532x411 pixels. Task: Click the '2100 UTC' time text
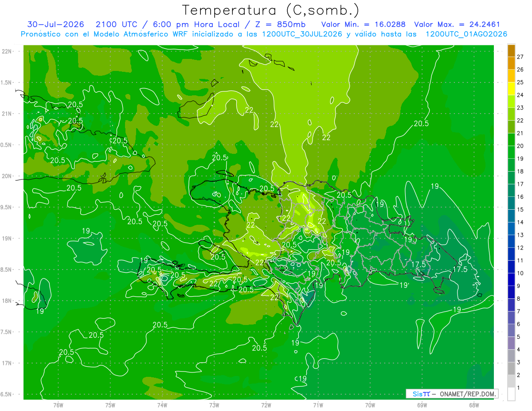click(x=117, y=24)
